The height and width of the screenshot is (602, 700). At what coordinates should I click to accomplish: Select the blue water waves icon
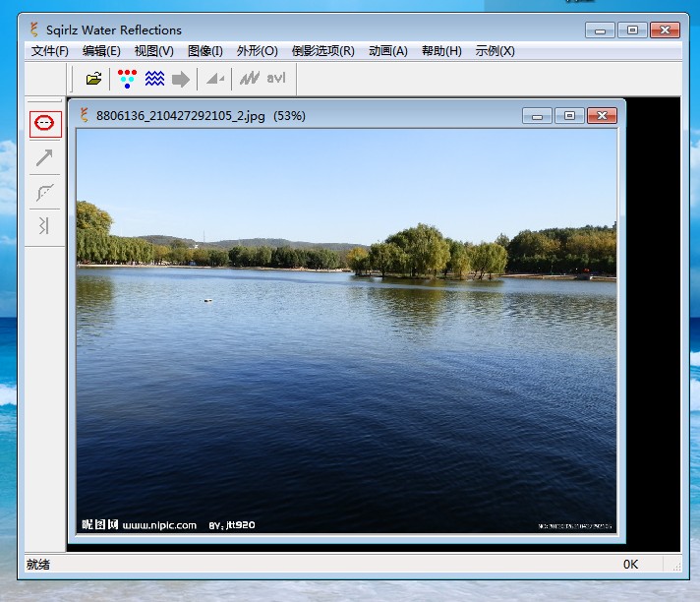tap(154, 79)
